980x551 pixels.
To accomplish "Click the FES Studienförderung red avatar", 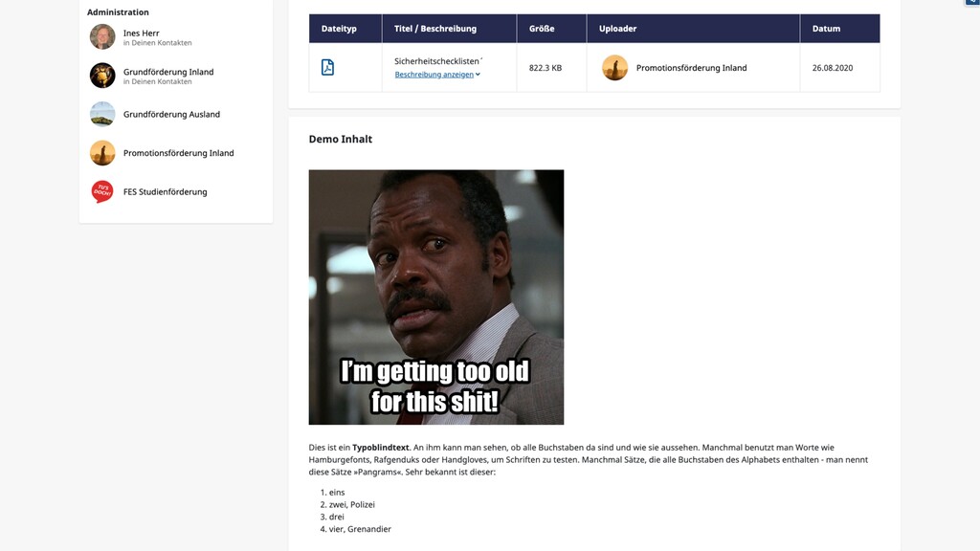I will click(x=102, y=191).
